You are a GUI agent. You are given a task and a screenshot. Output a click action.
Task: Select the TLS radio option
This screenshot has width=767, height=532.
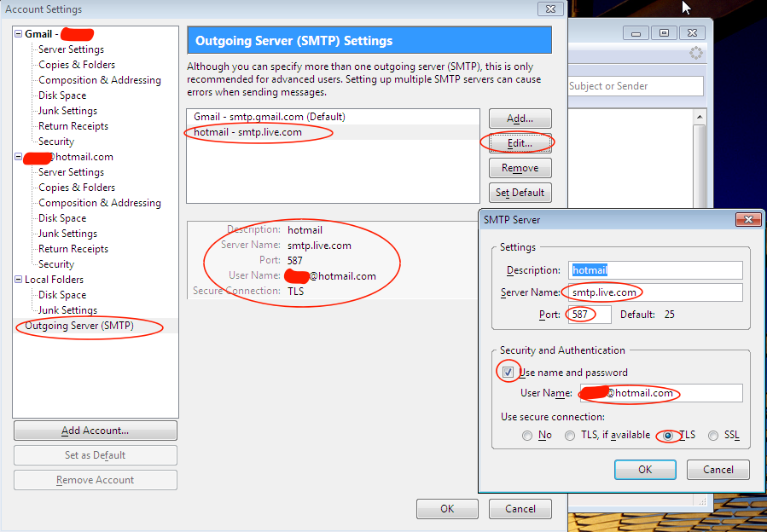pos(668,435)
